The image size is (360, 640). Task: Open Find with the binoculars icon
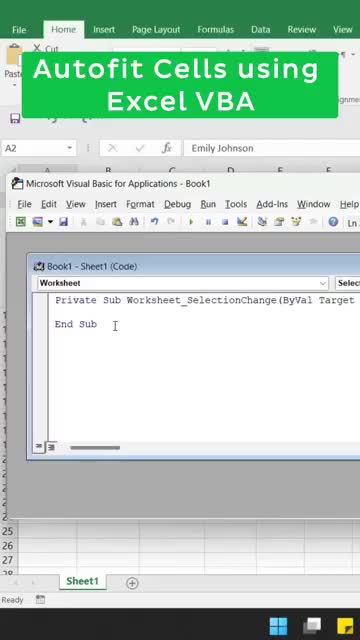[134, 222]
